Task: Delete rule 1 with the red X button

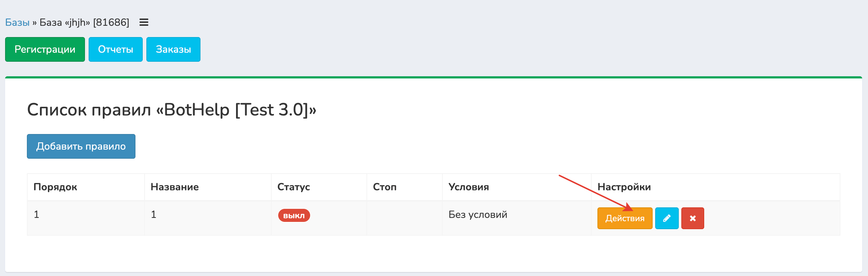Action: pos(692,218)
